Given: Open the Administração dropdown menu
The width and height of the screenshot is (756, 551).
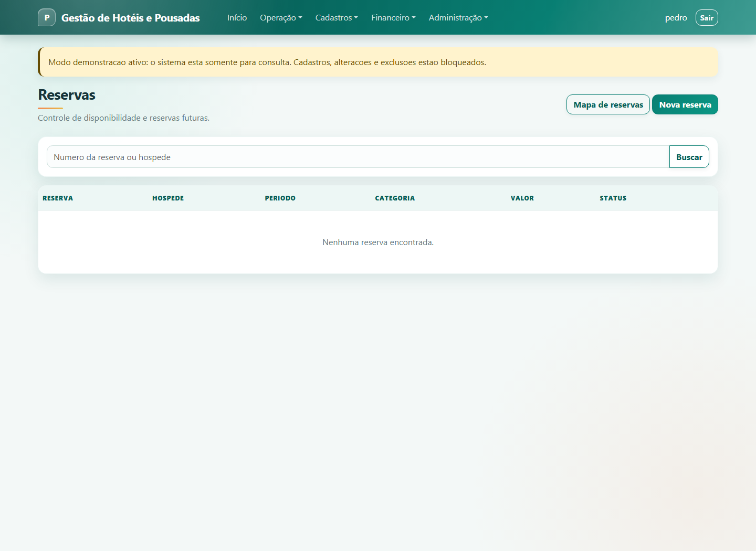Looking at the screenshot, I should coord(458,17).
